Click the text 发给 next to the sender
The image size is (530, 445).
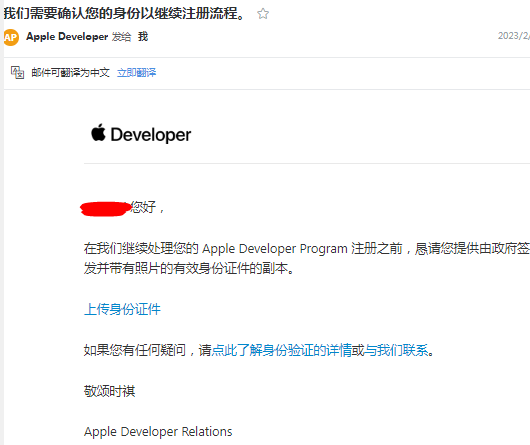(x=121, y=36)
